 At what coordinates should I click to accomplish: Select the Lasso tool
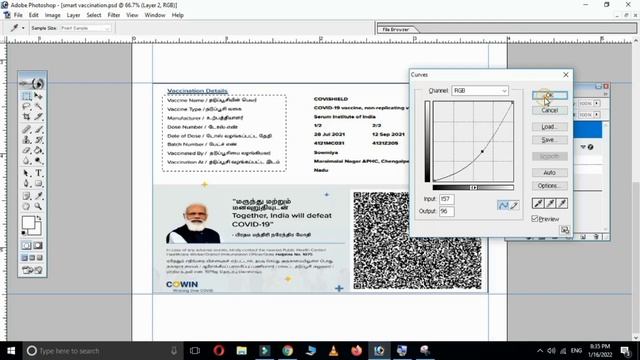pyautogui.click(x=27, y=107)
